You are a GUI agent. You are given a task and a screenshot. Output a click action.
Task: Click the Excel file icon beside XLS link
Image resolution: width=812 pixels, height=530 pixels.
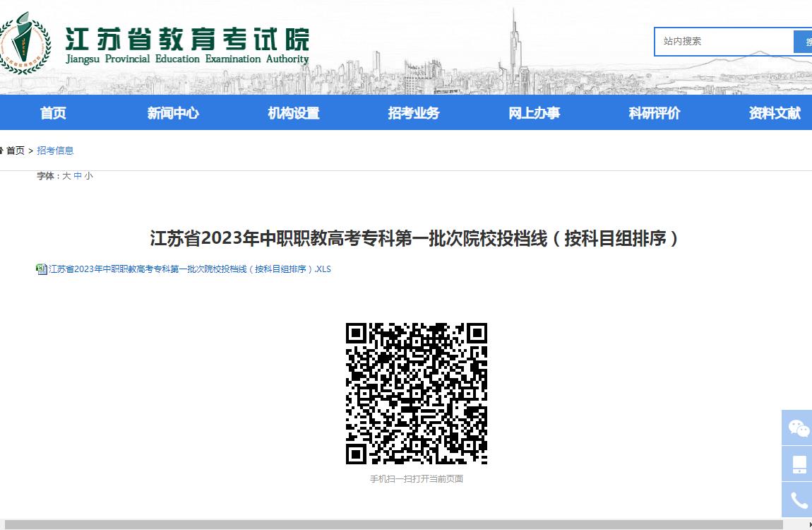[42, 269]
